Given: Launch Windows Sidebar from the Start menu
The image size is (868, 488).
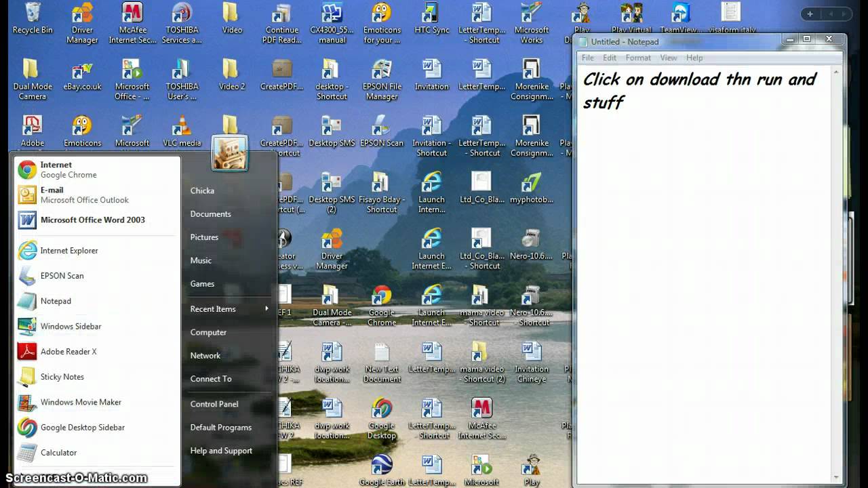Looking at the screenshot, I should coord(97,326).
